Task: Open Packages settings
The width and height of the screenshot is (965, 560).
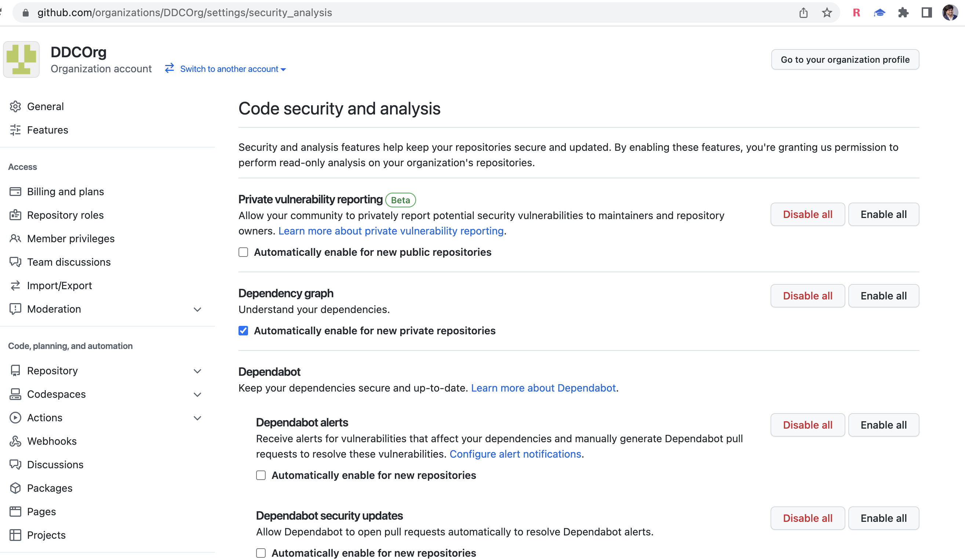Action: 50,488
